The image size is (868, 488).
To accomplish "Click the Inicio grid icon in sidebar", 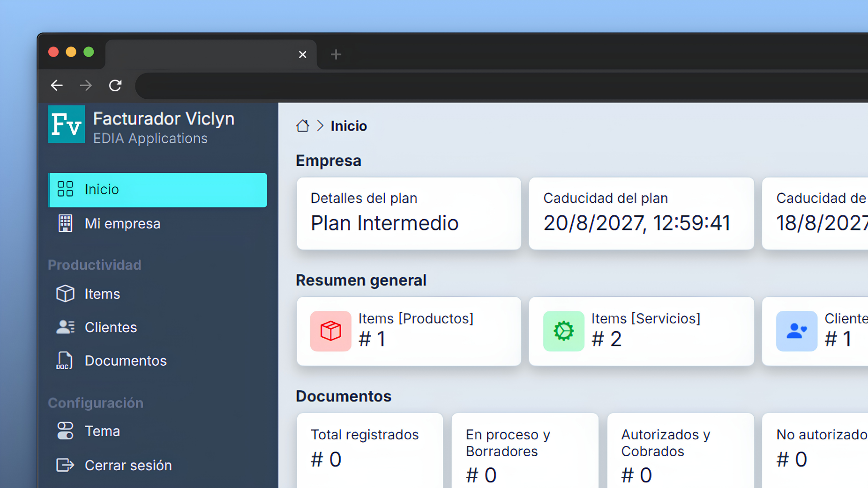I will point(65,189).
